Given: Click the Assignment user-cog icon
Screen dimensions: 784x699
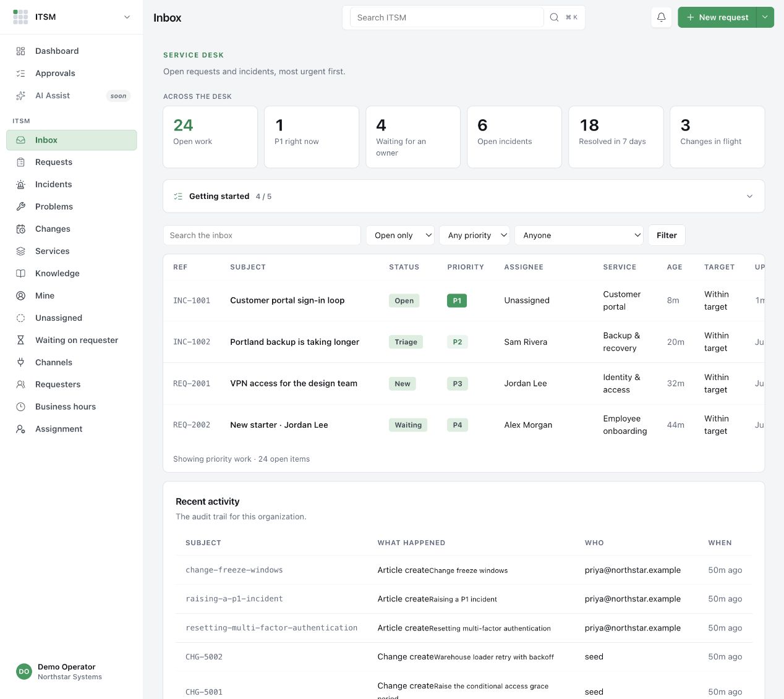Looking at the screenshot, I should click(x=20, y=429).
